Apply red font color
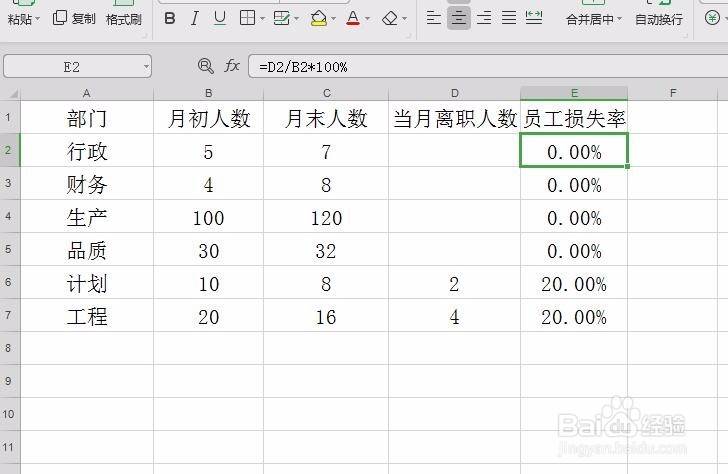Screen dimensions: 728x474 pyautogui.click(x=353, y=19)
